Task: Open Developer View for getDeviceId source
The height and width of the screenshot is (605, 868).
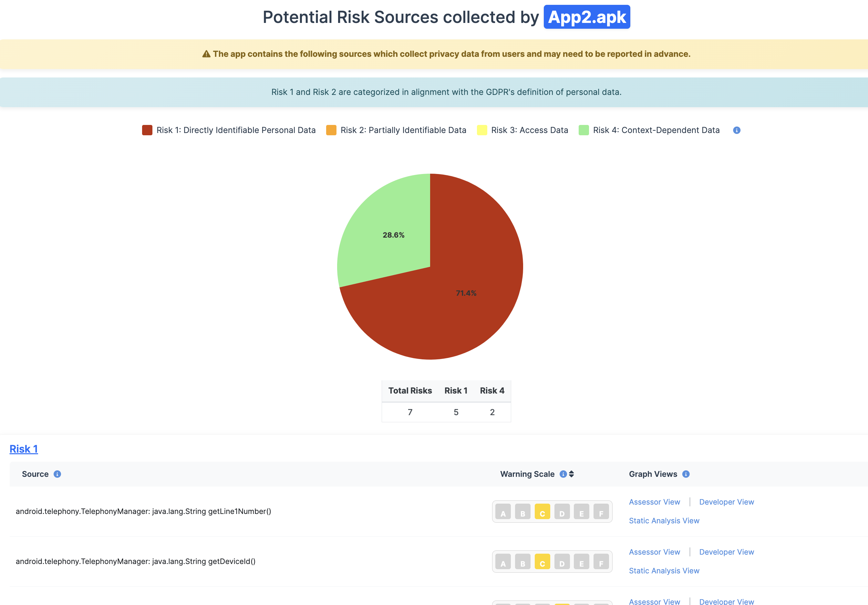Action: pyautogui.click(x=726, y=552)
